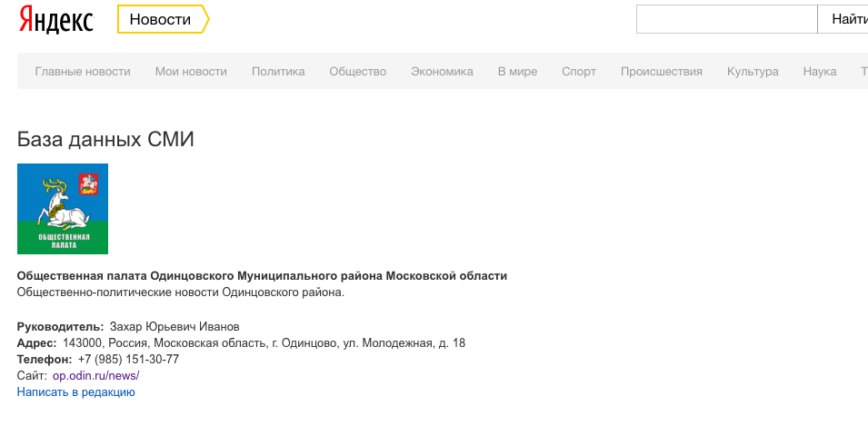Click the Яндекс logo
The image size is (868, 426).
point(56,20)
